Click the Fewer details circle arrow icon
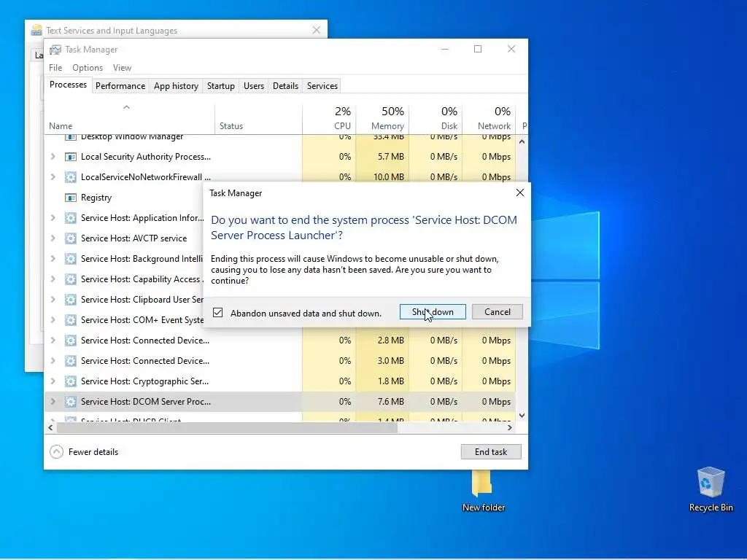Screen dimensions: 747x560 pyautogui.click(x=56, y=452)
